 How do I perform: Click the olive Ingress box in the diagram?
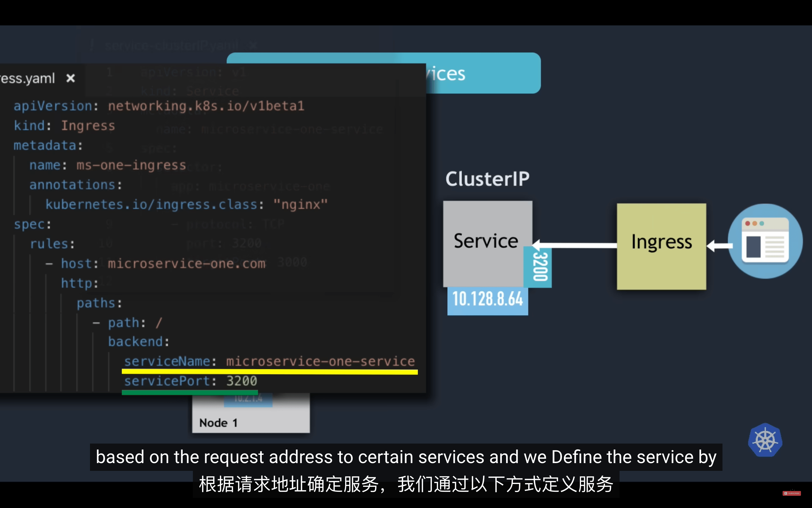coord(661,246)
